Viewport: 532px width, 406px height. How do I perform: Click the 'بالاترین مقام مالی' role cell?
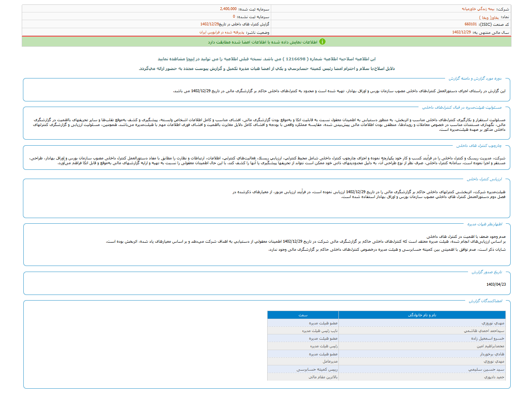(323, 377)
